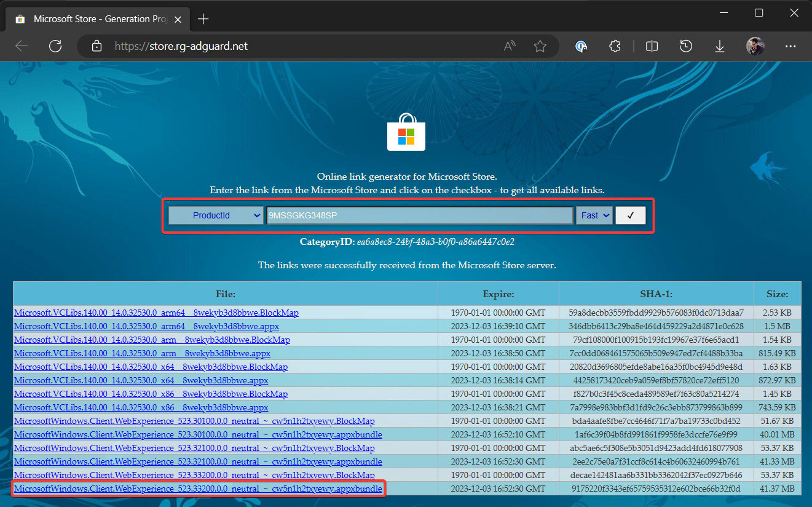Screen dimensions: 812x507
Task: Add page to favorites with star icon
Action: 540,46
